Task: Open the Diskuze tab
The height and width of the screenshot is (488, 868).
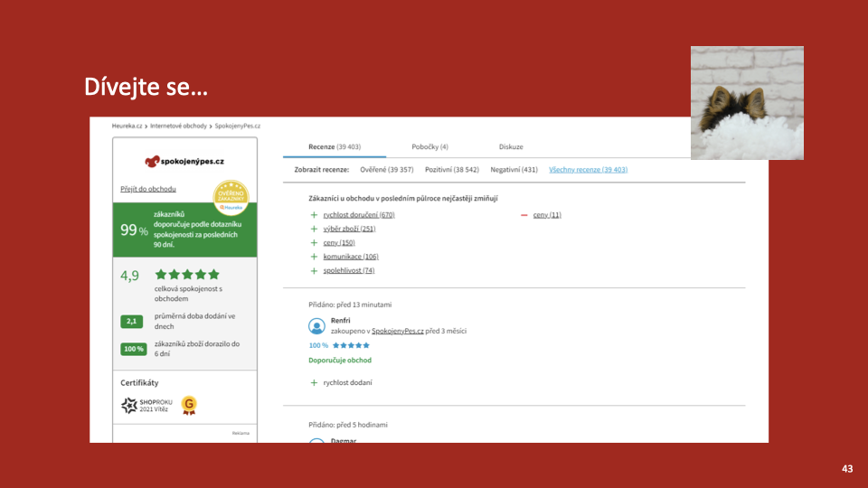Action: click(510, 146)
